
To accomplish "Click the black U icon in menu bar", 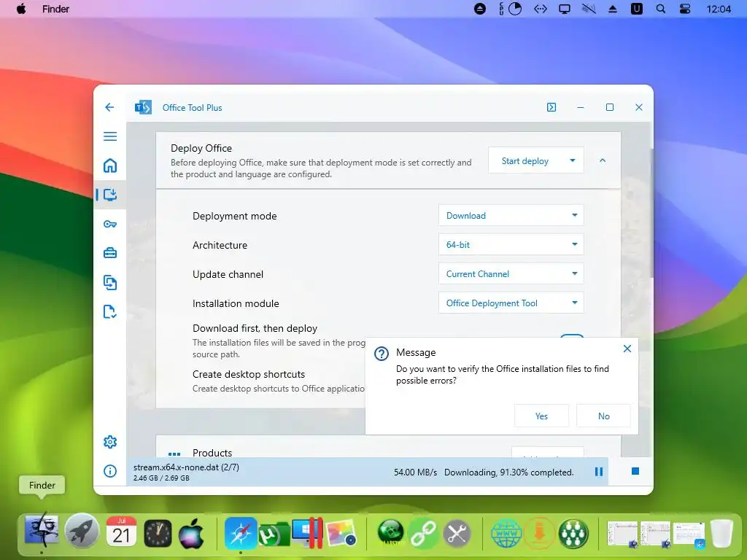I will click(636, 9).
